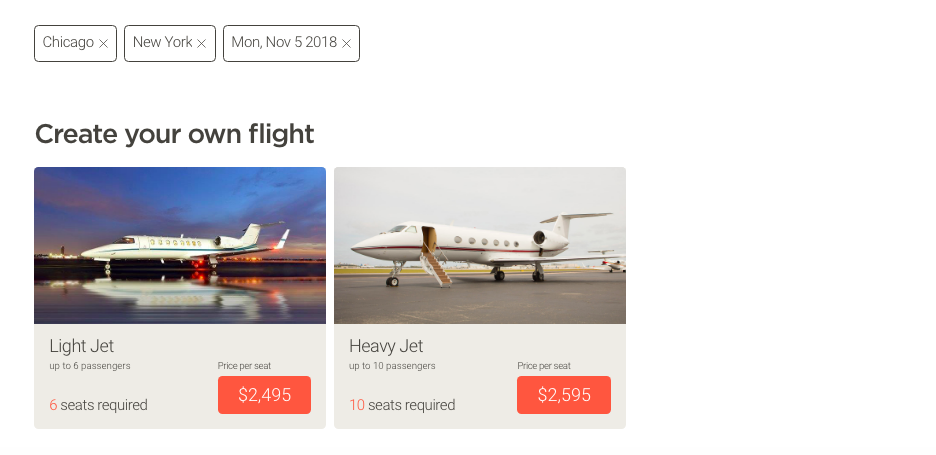Click the Heavy Jet title
The width and height of the screenshot is (936, 455).
coord(386,346)
